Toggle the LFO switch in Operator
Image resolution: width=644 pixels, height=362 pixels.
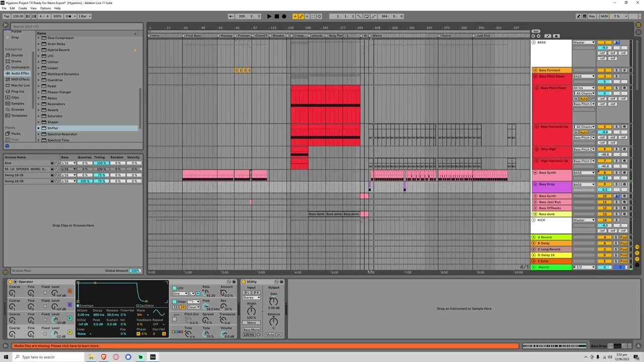174,288
